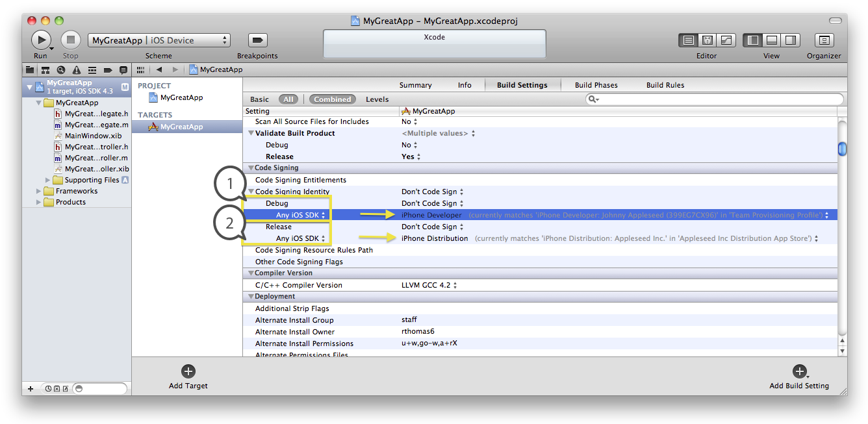Image resolution: width=868 pixels, height=424 pixels.
Task: Open iPhone Distribution identity popup
Action: tap(610, 238)
